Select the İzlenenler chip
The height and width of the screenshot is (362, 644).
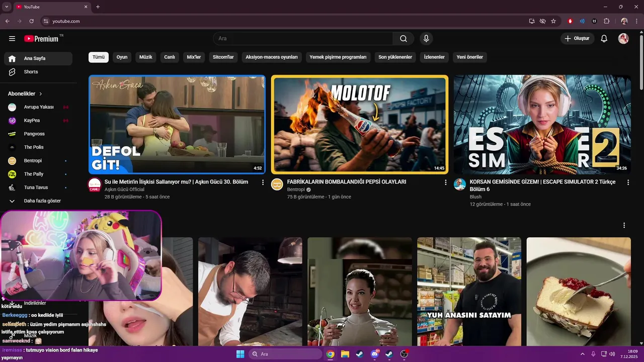coord(434,57)
